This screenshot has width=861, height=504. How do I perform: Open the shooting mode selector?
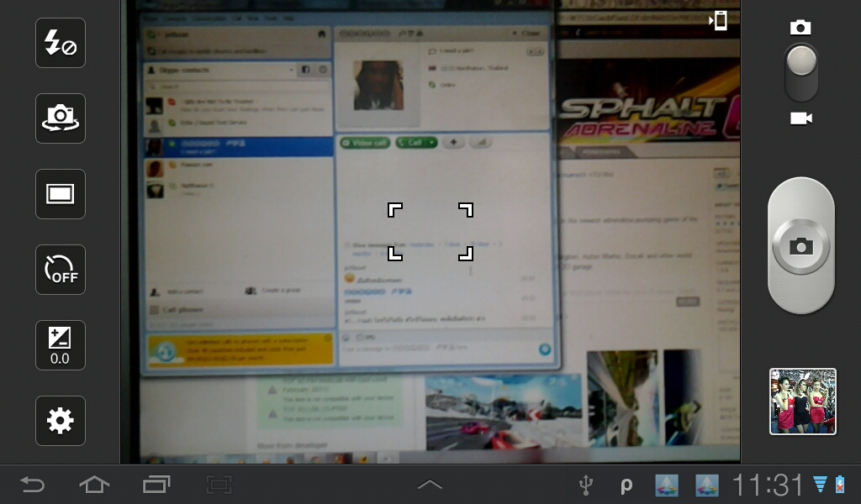61,194
